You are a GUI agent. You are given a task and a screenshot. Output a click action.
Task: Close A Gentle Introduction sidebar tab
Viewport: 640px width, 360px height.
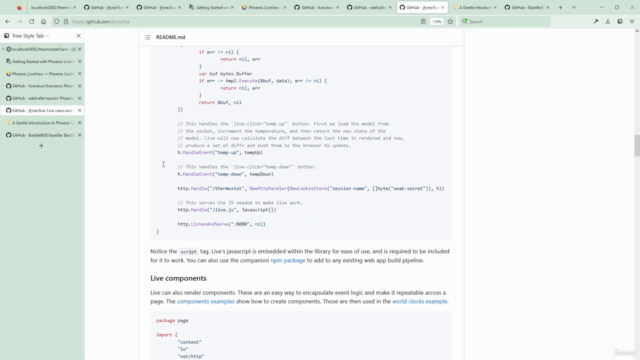point(80,122)
